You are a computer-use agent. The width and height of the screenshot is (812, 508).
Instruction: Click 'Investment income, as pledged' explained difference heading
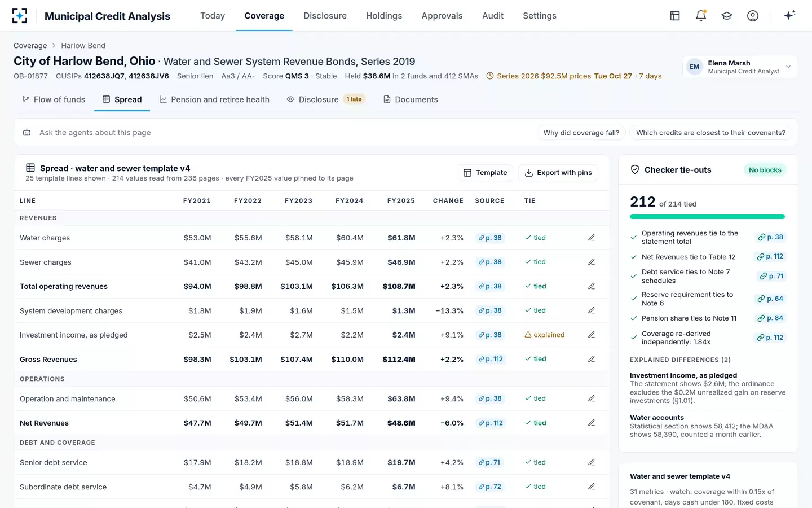tap(683, 375)
